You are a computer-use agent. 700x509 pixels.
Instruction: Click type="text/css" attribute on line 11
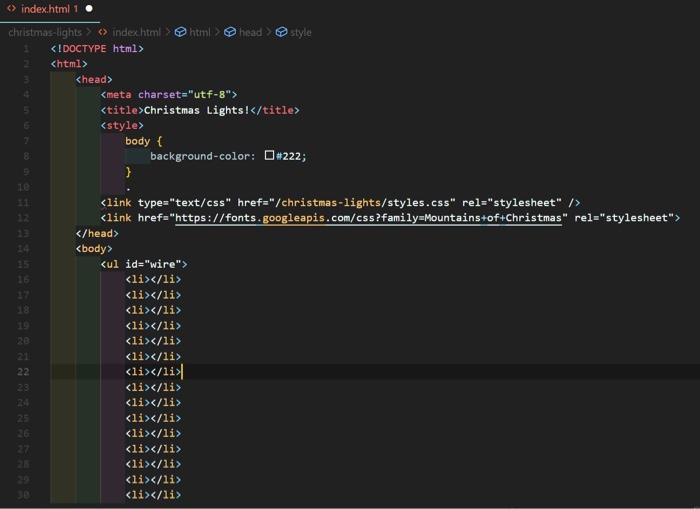tap(184, 203)
